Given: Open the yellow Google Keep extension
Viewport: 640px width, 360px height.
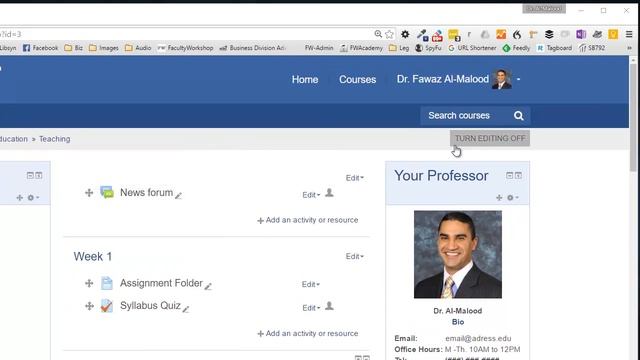Looking at the screenshot, I should tap(613, 35).
